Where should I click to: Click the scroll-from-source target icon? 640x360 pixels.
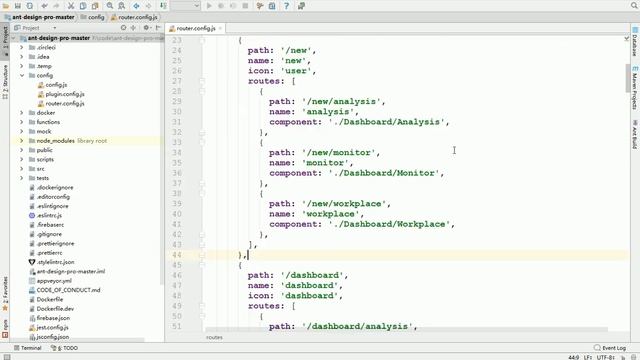pyautogui.click(x=123, y=28)
